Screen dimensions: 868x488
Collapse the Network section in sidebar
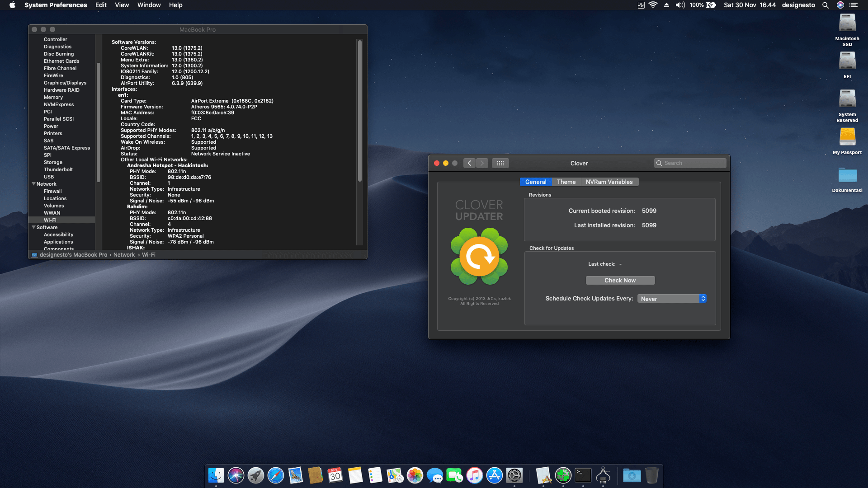[33, 184]
